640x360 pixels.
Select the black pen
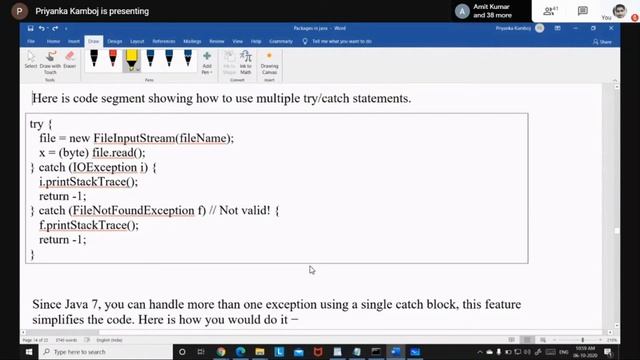94,59
